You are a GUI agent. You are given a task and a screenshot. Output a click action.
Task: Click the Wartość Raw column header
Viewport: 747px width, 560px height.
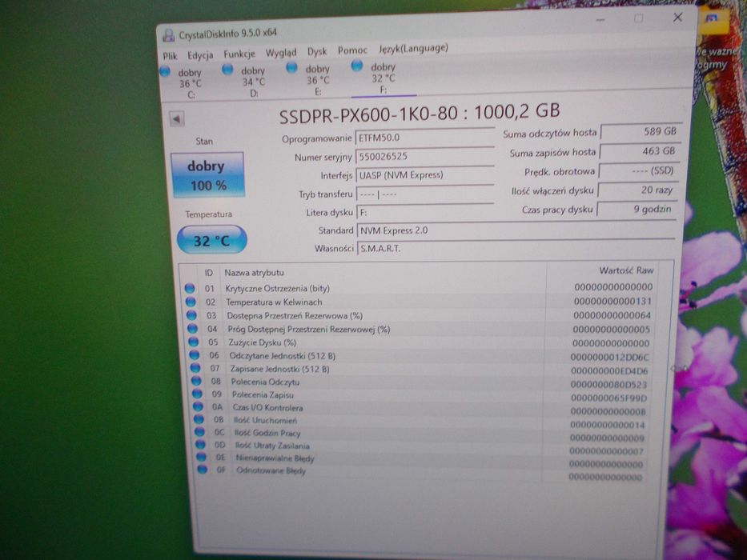click(626, 270)
